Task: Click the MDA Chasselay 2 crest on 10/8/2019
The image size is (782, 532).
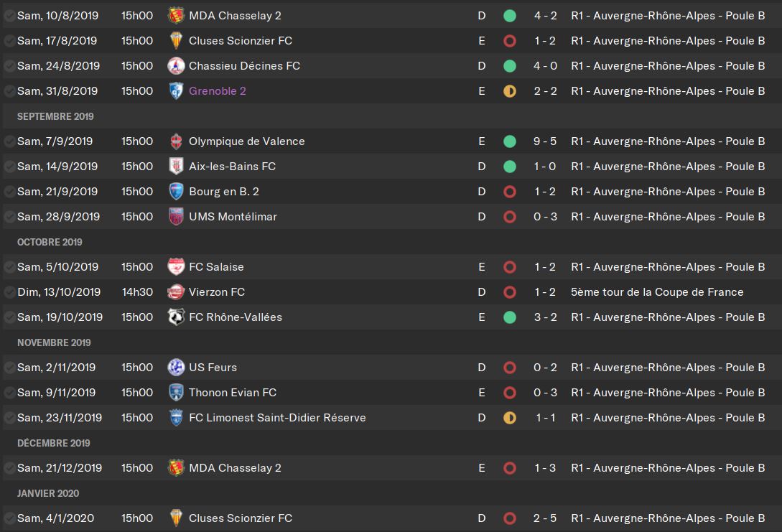Action: click(x=176, y=16)
